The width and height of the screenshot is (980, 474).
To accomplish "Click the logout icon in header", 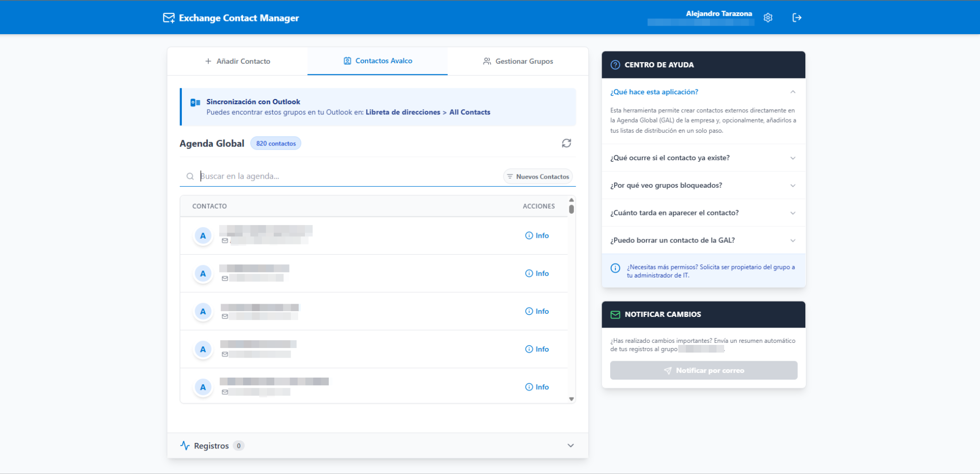I will [x=797, y=18].
